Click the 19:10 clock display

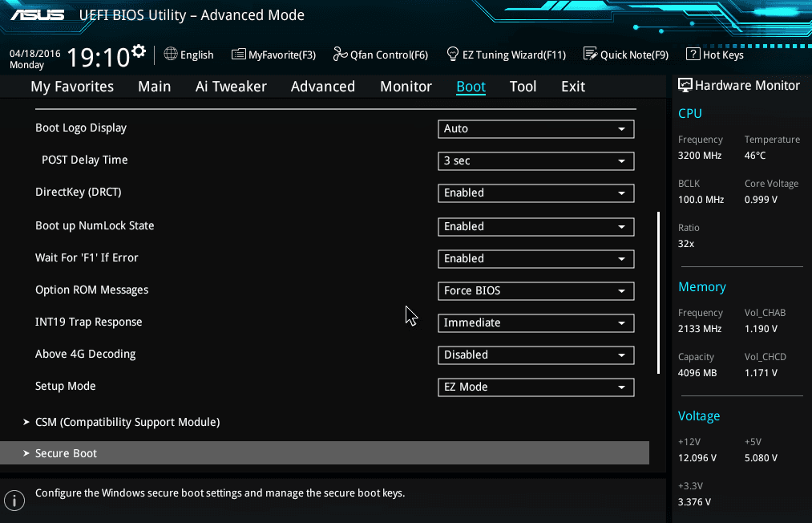pyautogui.click(x=98, y=57)
